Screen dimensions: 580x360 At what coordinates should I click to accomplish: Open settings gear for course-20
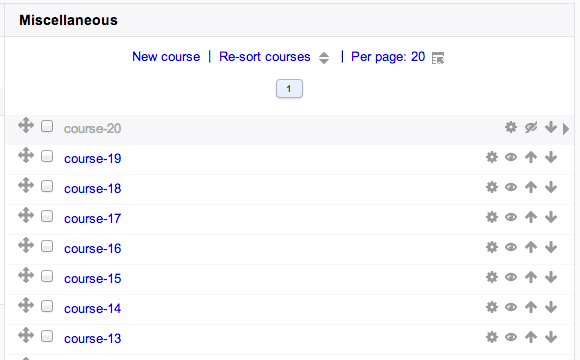click(511, 127)
